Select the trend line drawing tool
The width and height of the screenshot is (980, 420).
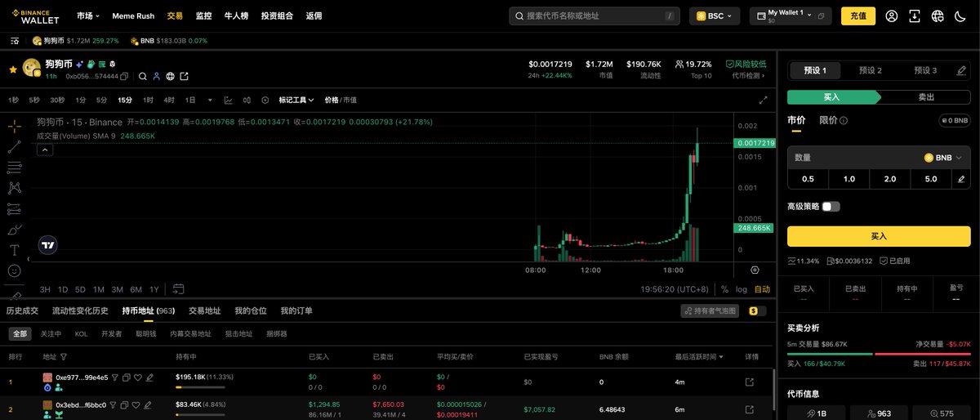[x=15, y=147]
